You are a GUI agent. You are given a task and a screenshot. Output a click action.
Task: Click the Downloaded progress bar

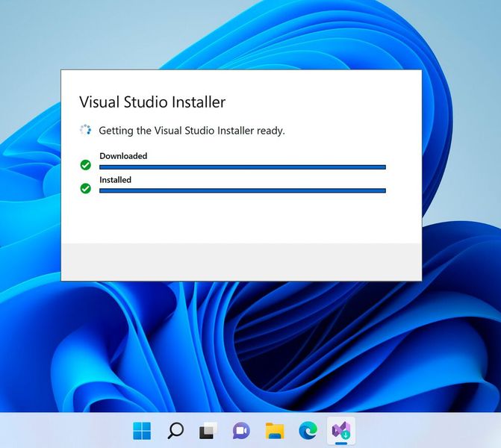[x=243, y=167]
